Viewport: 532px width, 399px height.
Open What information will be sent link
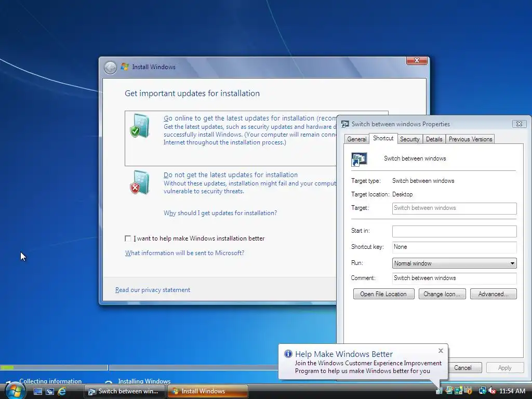[x=184, y=253]
